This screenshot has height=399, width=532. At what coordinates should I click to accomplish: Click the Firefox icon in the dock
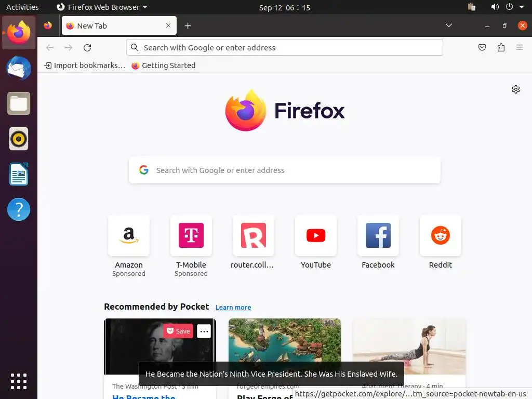[x=19, y=33]
